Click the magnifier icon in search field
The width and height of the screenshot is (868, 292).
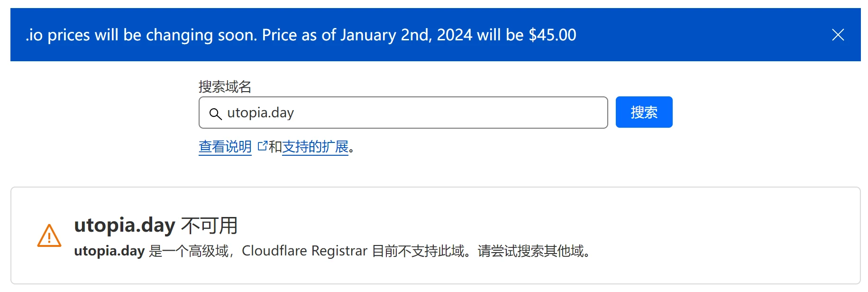215,113
